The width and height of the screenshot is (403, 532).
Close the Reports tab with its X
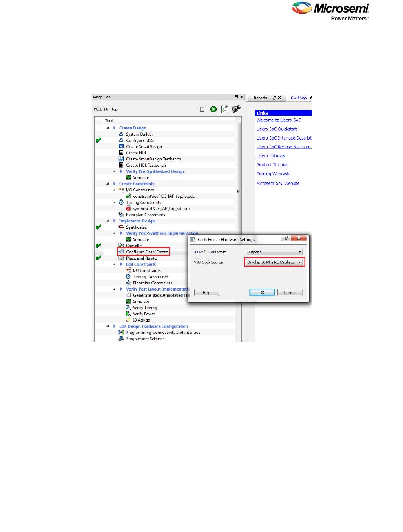click(280, 98)
